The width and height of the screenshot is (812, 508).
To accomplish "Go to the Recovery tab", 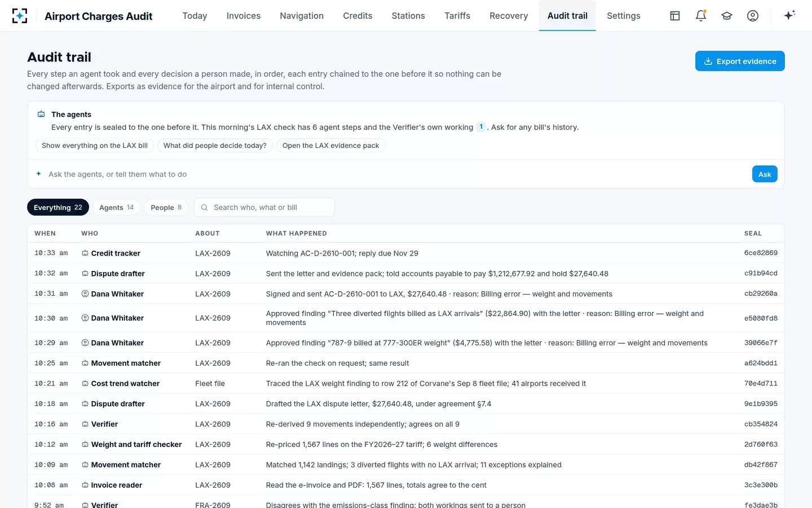I will 509,16.
